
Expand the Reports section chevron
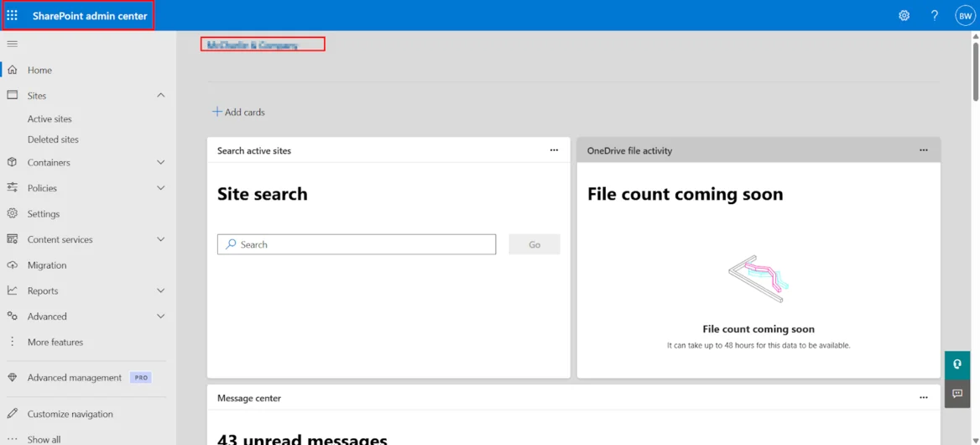point(160,291)
